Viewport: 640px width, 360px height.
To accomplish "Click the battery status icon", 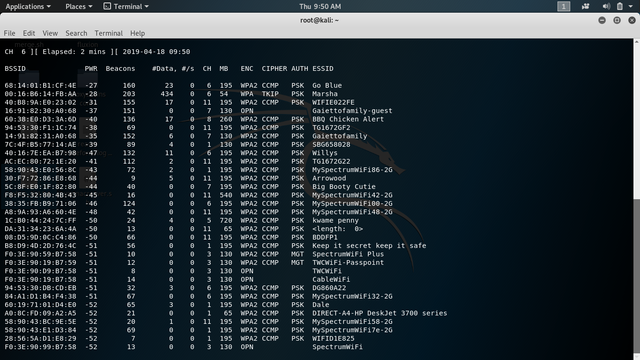I will tap(620, 6).
